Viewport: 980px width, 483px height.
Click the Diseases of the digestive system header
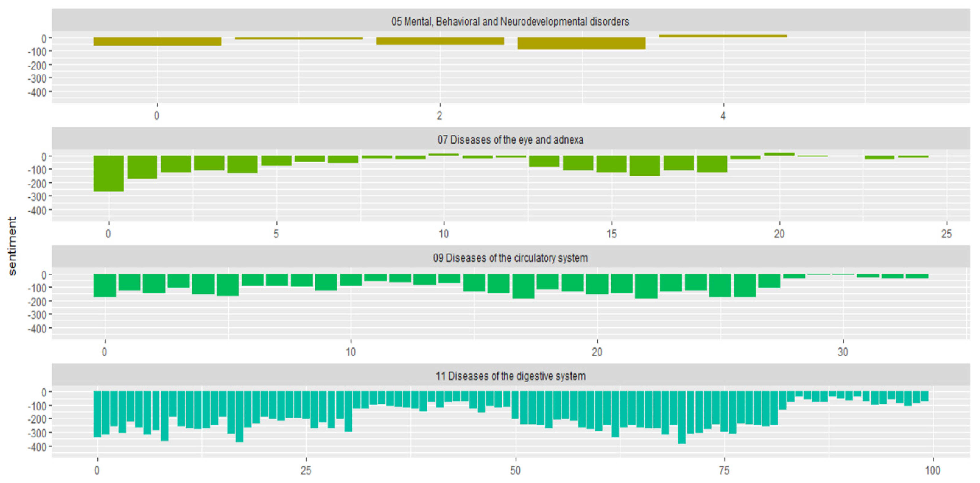[510, 376]
